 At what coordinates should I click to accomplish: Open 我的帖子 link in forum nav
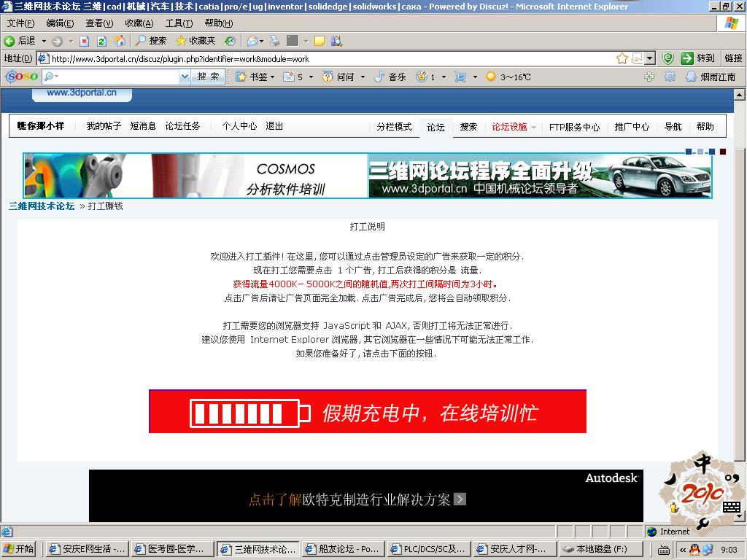click(104, 126)
